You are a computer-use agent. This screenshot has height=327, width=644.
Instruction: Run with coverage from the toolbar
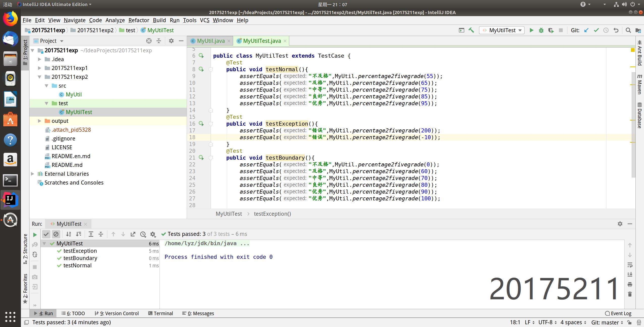(551, 30)
